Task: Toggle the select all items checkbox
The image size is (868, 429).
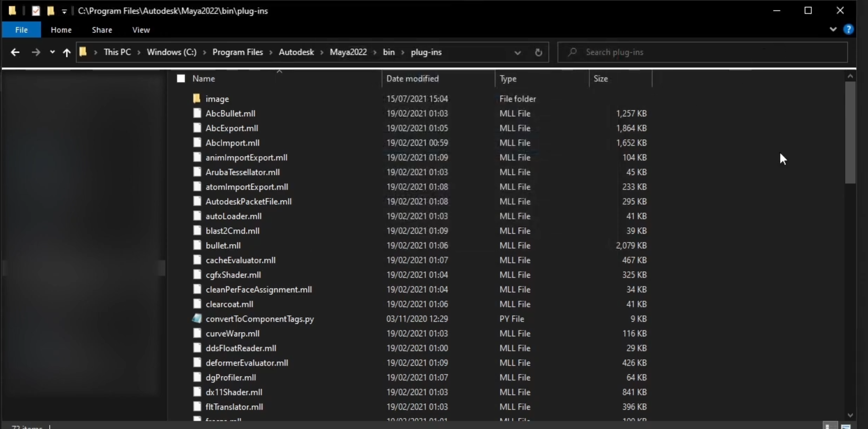Action: pos(181,79)
